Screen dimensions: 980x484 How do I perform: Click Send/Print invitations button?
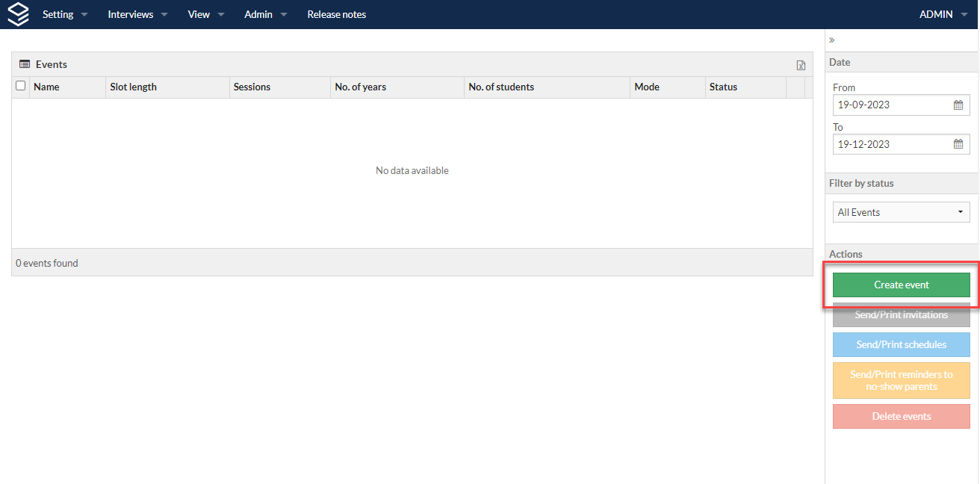pyautogui.click(x=902, y=314)
